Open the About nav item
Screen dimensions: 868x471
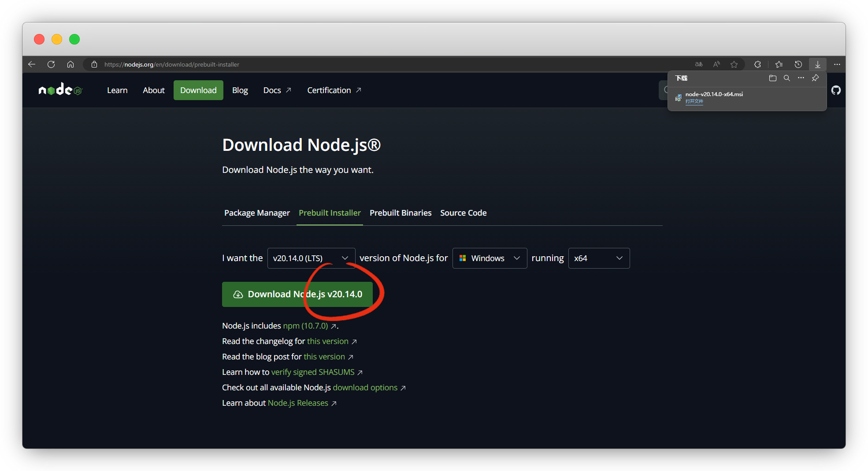154,90
